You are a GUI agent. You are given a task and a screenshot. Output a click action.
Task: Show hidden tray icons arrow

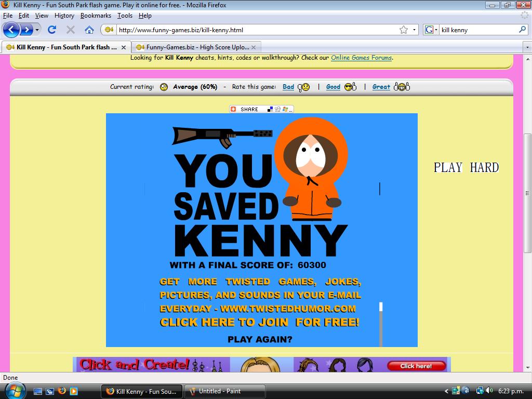coord(446,391)
